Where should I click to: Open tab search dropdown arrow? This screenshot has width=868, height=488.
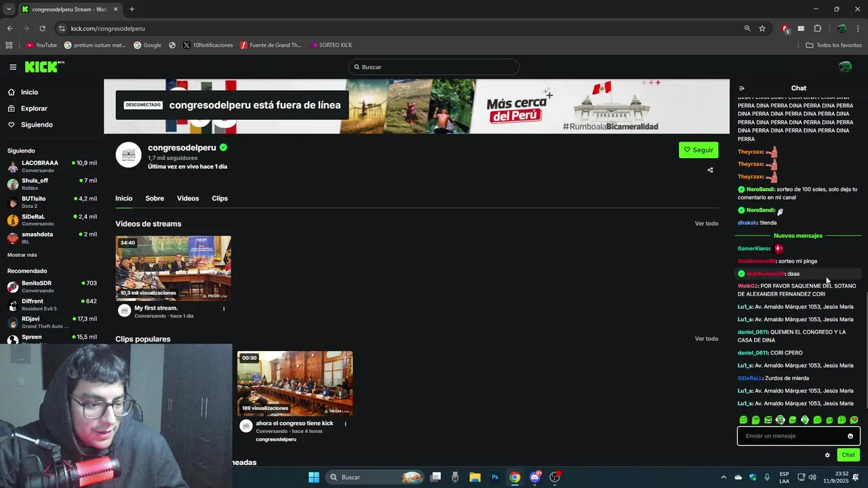click(x=9, y=9)
